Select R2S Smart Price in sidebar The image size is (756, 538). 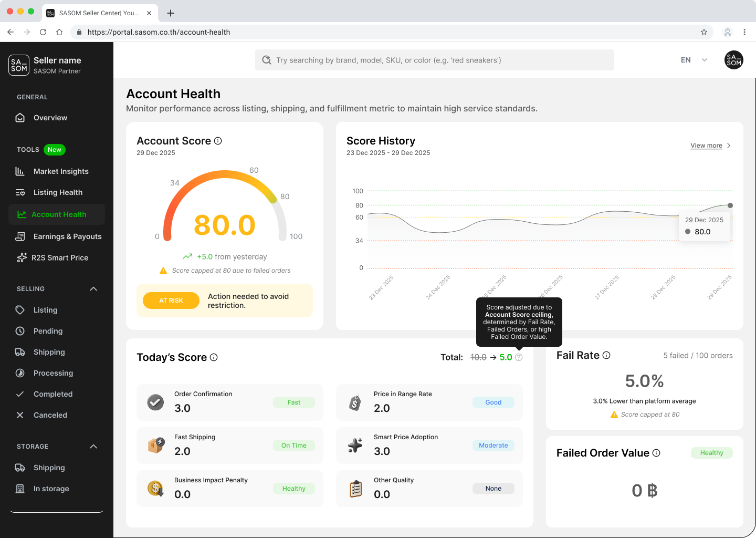click(x=59, y=257)
